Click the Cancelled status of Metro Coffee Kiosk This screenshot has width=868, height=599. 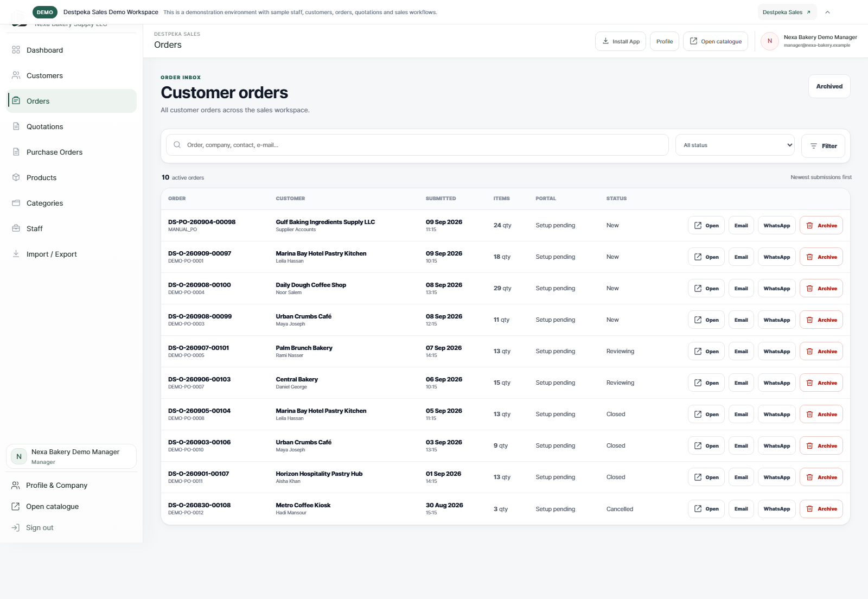point(620,509)
